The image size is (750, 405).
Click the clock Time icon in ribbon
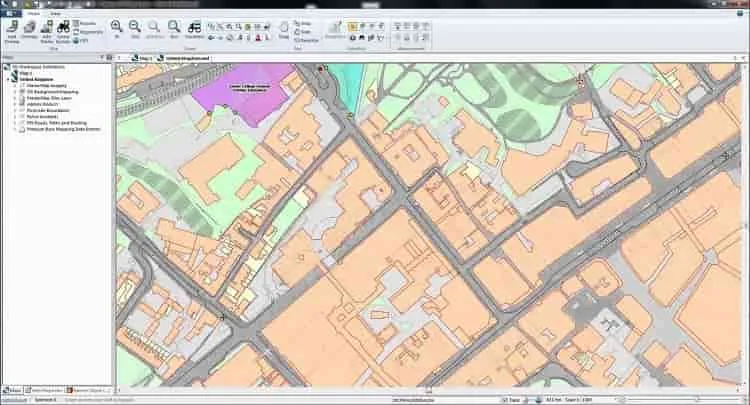pyautogui.click(x=284, y=29)
